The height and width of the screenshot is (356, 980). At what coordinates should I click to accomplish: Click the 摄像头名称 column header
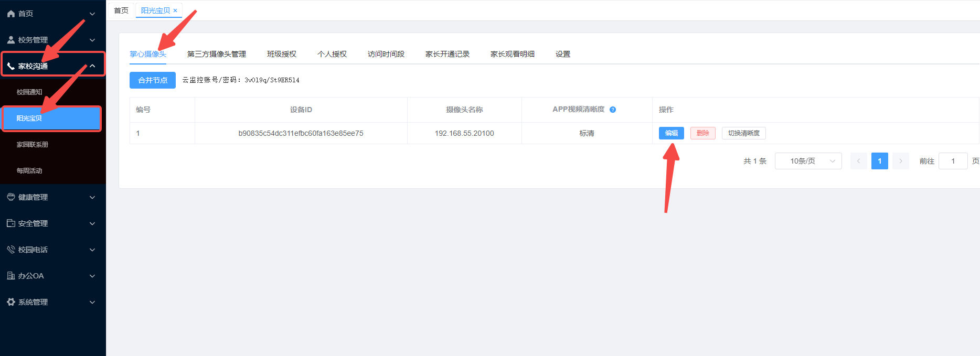[x=464, y=110]
